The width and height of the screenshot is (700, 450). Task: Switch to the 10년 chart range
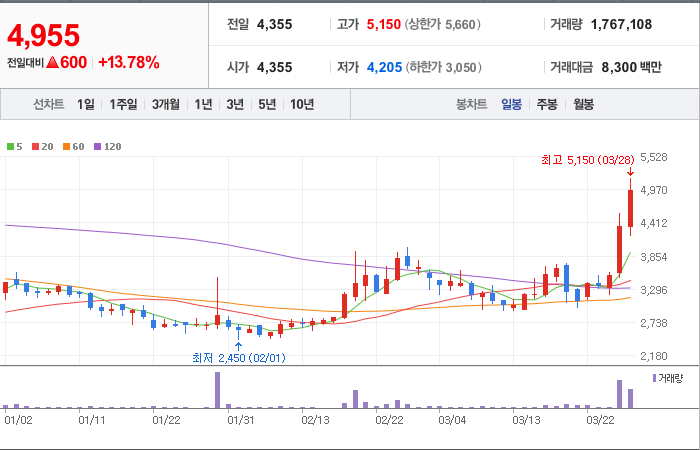pos(302,104)
